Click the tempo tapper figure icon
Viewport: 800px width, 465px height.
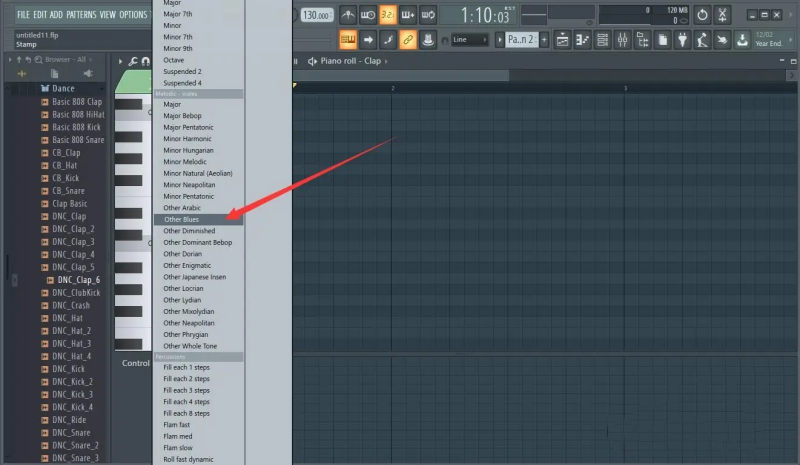click(703, 40)
